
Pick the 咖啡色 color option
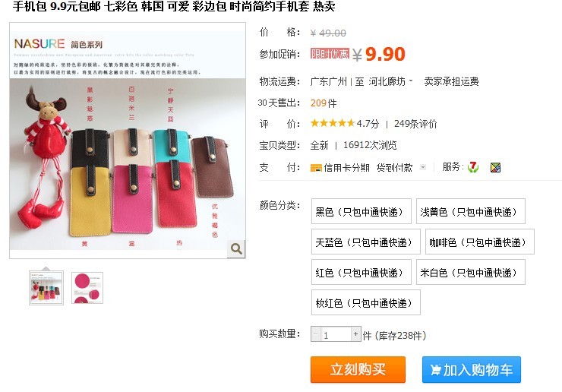(x=479, y=242)
